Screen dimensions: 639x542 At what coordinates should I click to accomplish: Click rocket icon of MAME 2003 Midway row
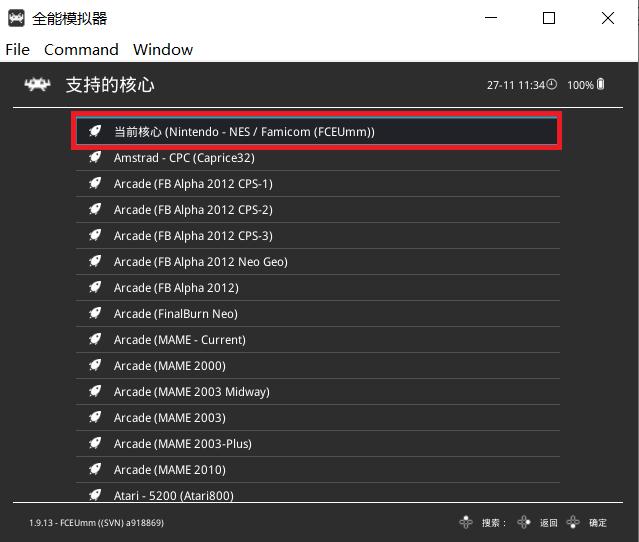tap(95, 391)
